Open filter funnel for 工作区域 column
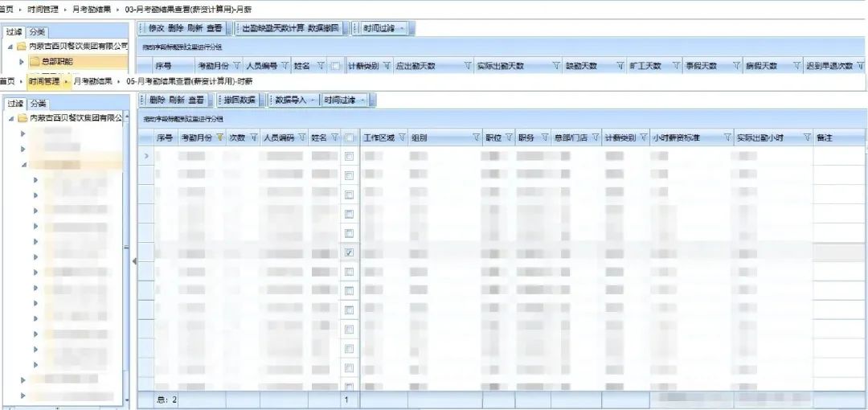The height and width of the screenshot is (410, 868). pos(401,137)
